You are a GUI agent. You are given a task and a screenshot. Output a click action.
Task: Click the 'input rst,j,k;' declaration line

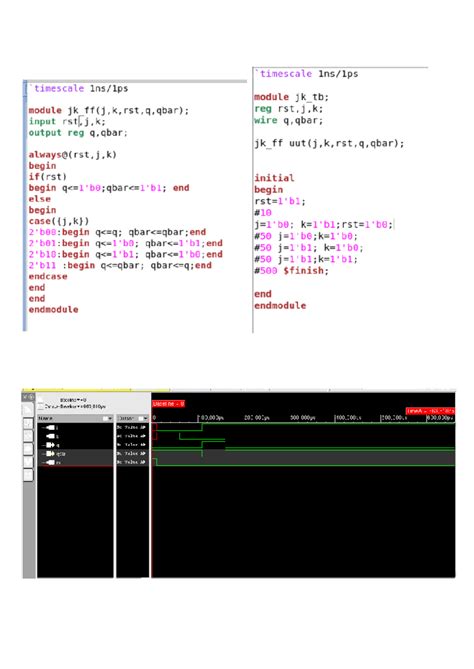[x=67, y=122]
